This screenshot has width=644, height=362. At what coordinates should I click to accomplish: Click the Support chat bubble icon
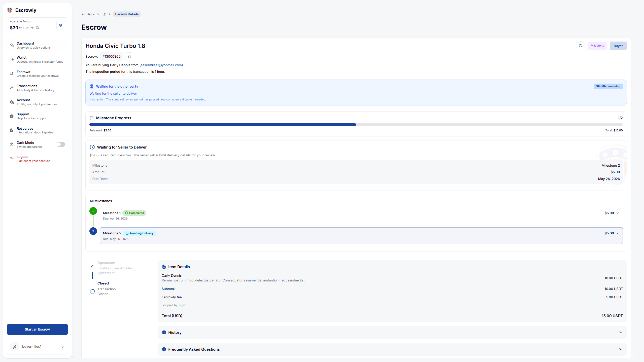[12, 116]
